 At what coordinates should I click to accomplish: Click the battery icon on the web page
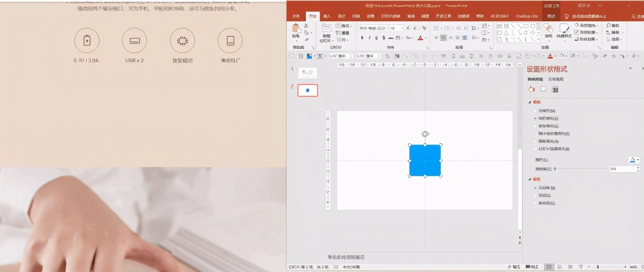(x=87, y=40)
